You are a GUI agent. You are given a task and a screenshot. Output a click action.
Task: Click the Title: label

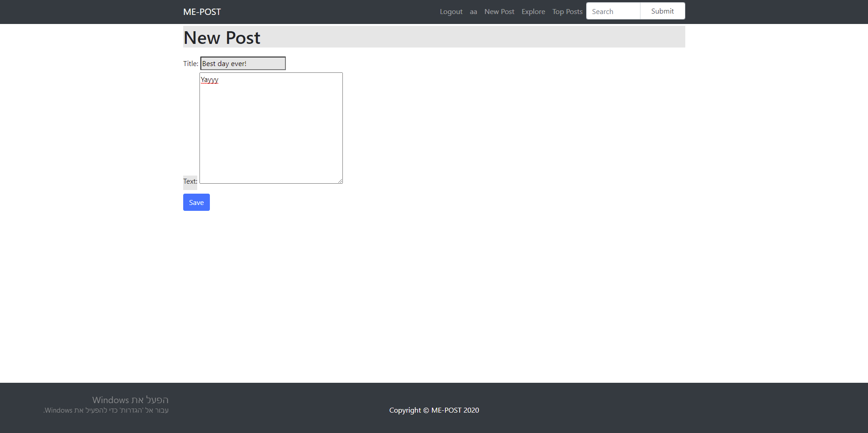point(190,63)
